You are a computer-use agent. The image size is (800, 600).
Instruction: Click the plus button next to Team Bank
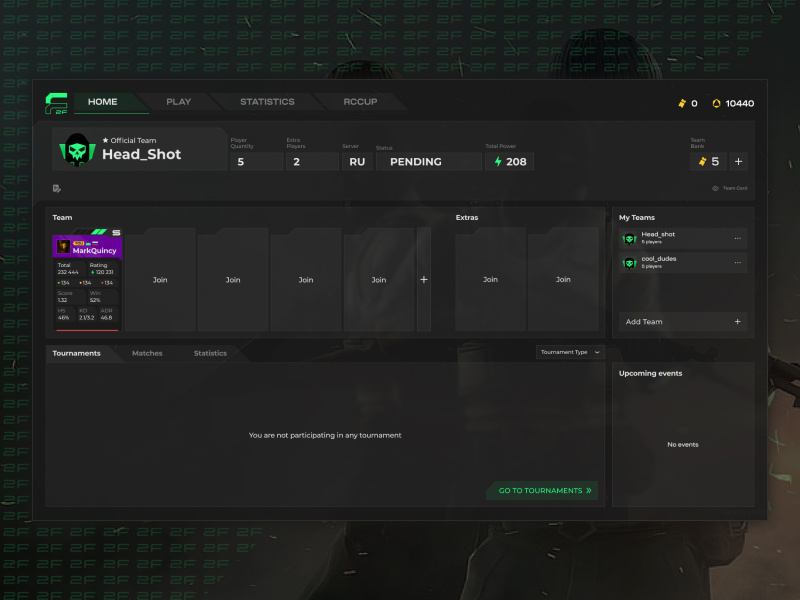pos(737,161)
